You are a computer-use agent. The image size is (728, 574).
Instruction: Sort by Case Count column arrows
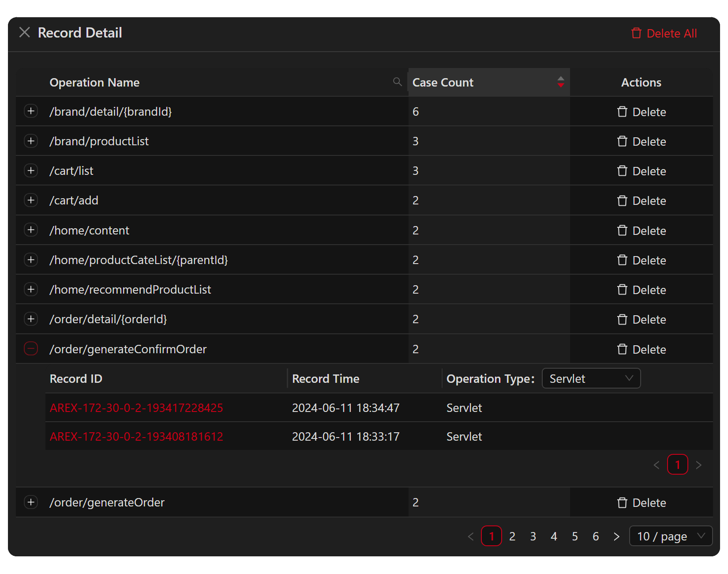click(560, 82)
